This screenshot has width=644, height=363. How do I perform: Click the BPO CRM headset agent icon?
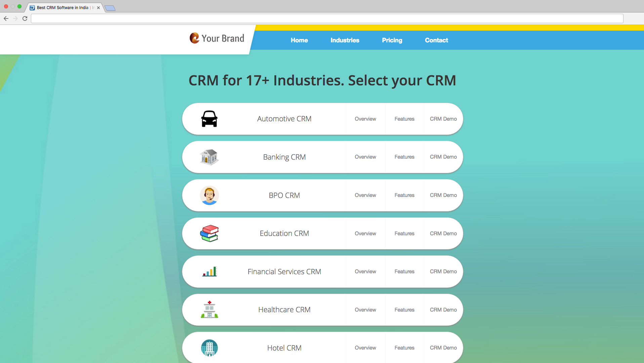click(209, 195)
